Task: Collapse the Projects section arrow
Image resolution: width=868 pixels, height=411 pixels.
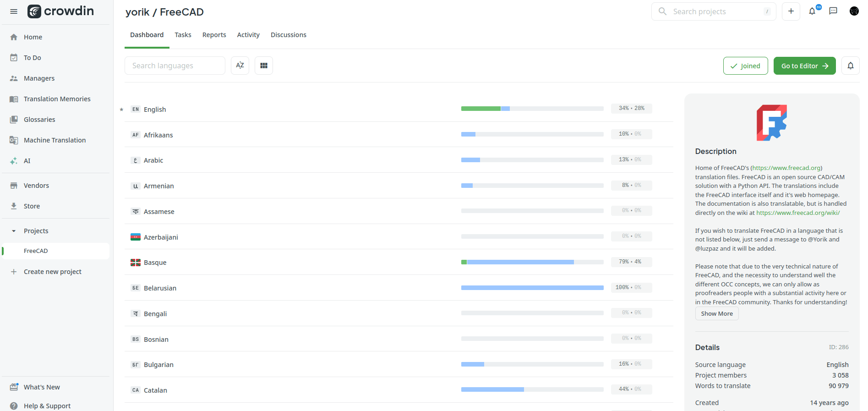Action: (x=14, y=231)
